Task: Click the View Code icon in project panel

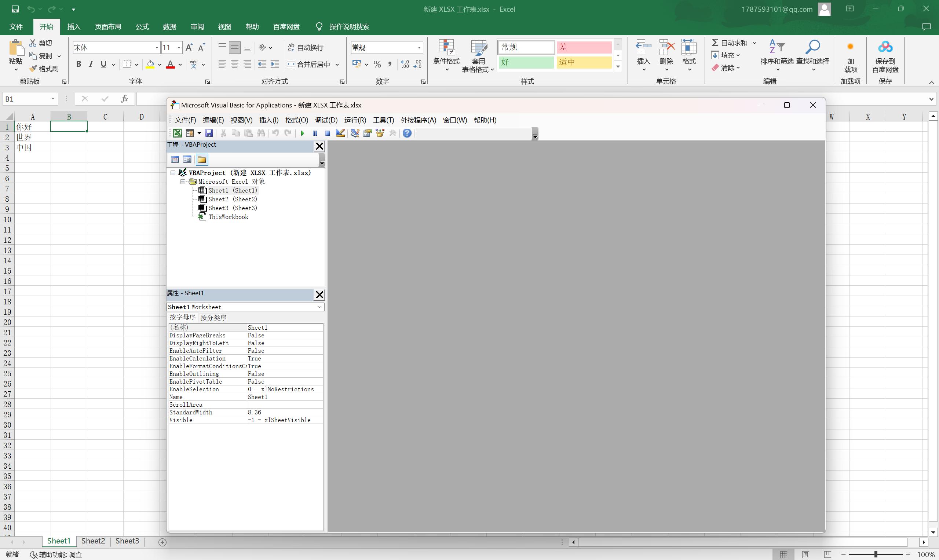Action: tap(175, 160)
